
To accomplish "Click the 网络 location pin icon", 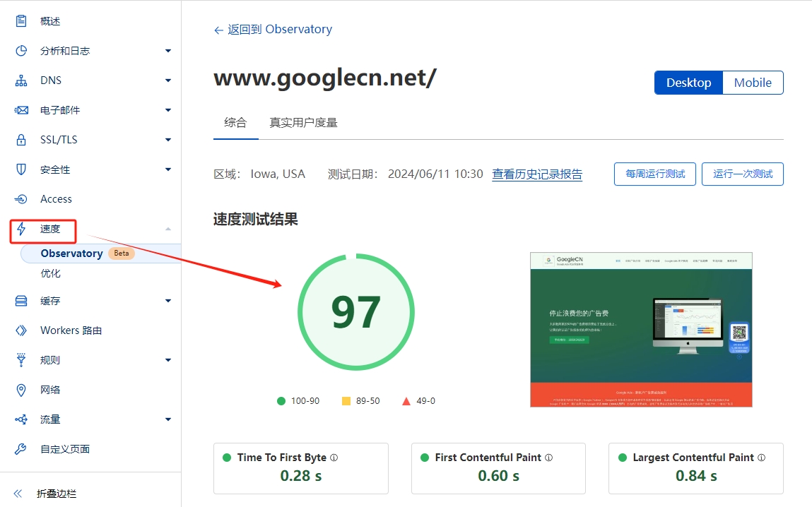I will point(21,390).
